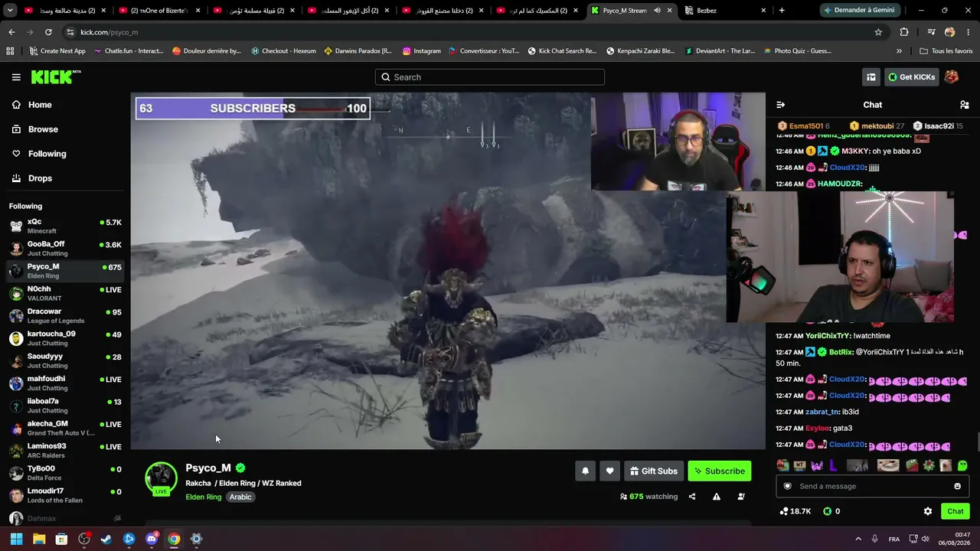Open the channel points 18.7K balance
The height and width of the screenshot is (551, 980).
[x=795, y=511]
